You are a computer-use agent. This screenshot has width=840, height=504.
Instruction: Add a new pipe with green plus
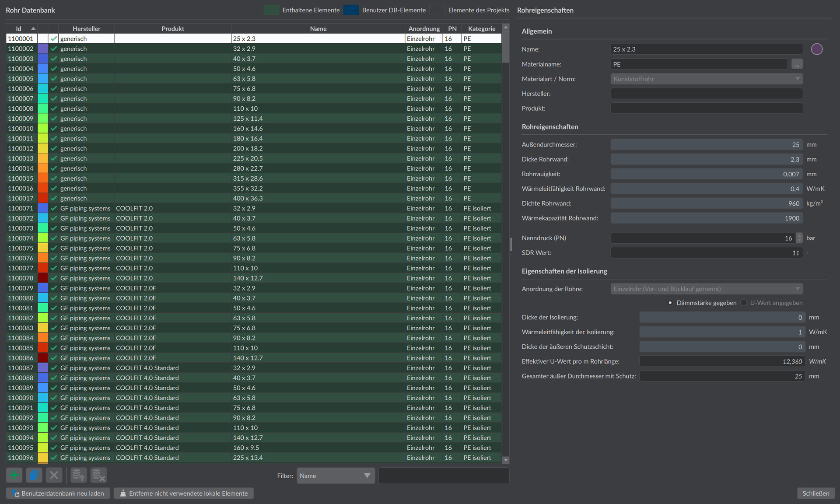click(x=14, y=475)
